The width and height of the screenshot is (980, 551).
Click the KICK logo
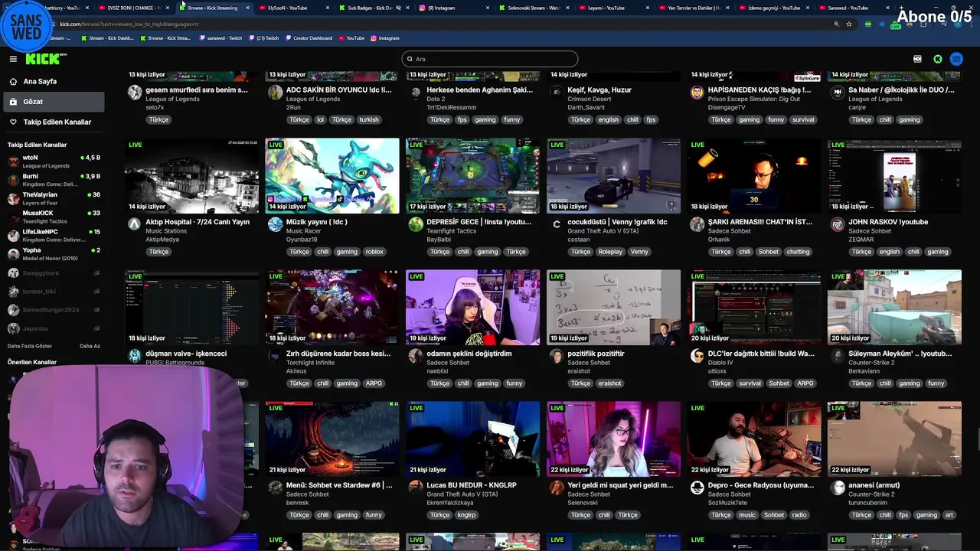coord(46,59)
